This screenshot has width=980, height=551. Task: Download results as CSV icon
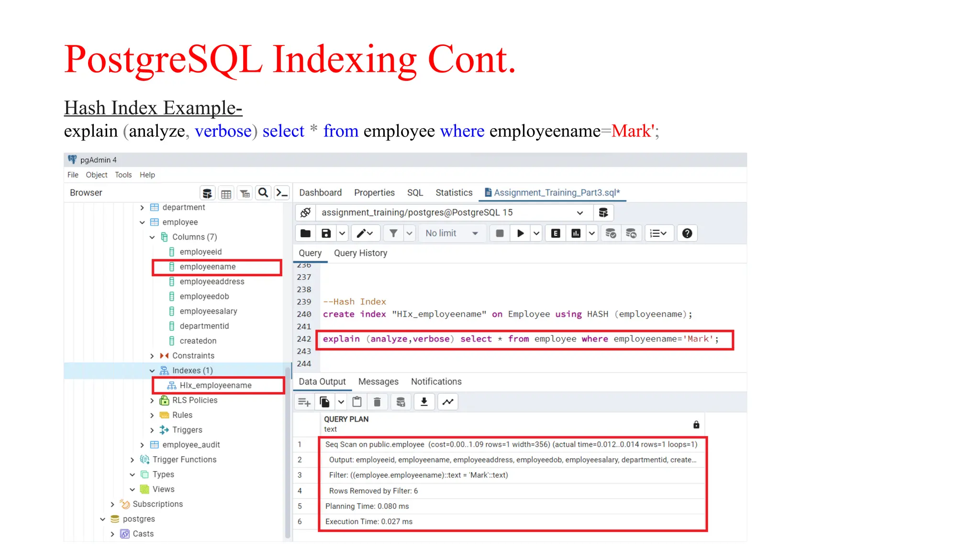(424, 402)
